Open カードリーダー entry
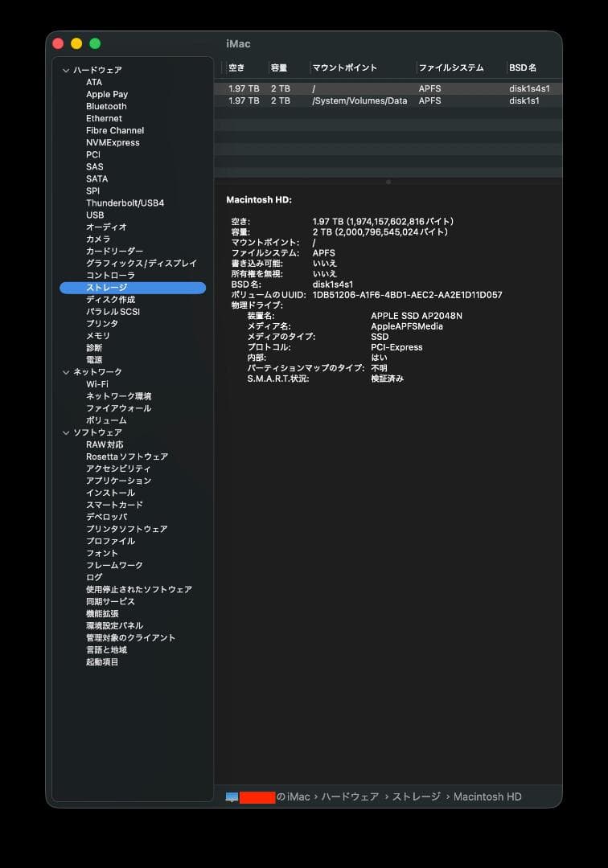The height and width of the screenshot is (868, 608). coord(115,252)
